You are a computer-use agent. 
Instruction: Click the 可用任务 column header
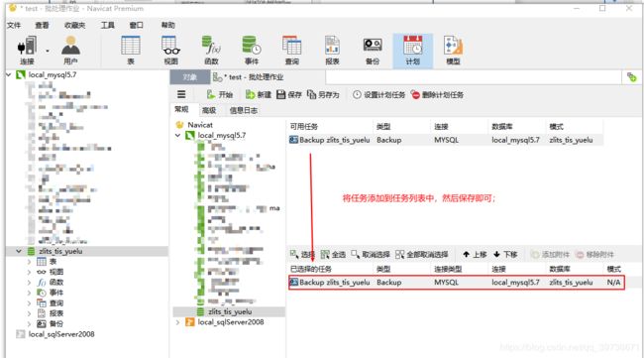point(304,127)
